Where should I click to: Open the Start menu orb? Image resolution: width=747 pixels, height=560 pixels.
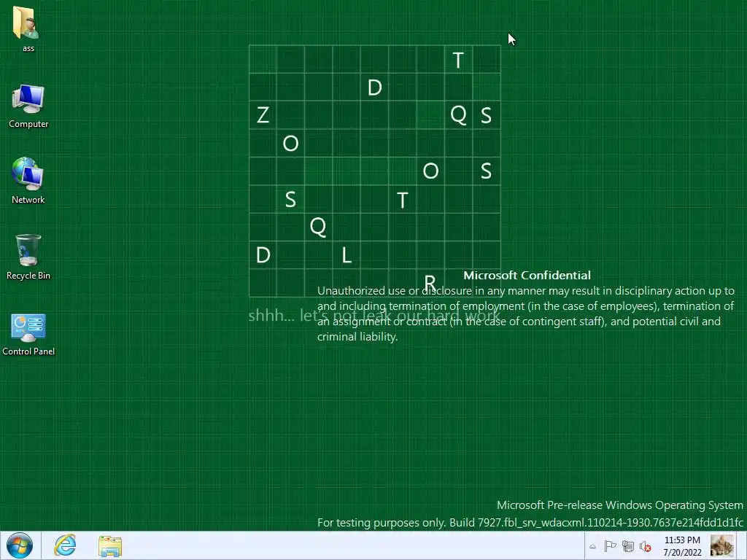(x=20, y=545)
